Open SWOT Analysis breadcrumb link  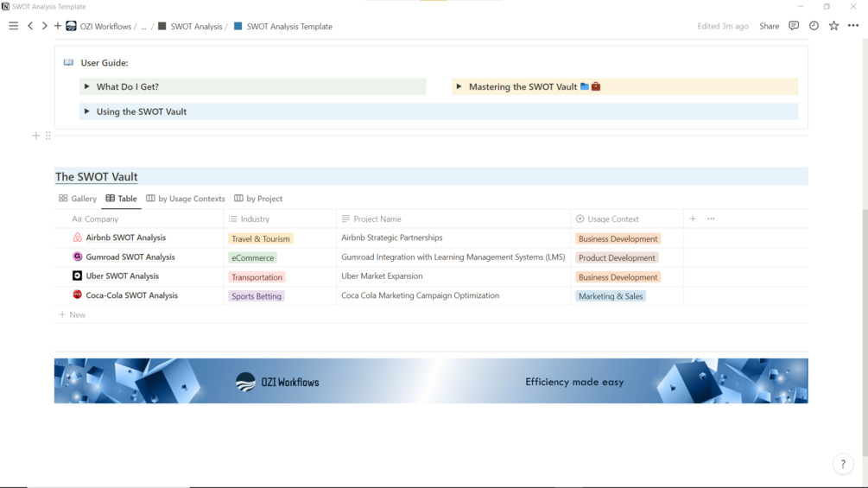tap(196, 27)
